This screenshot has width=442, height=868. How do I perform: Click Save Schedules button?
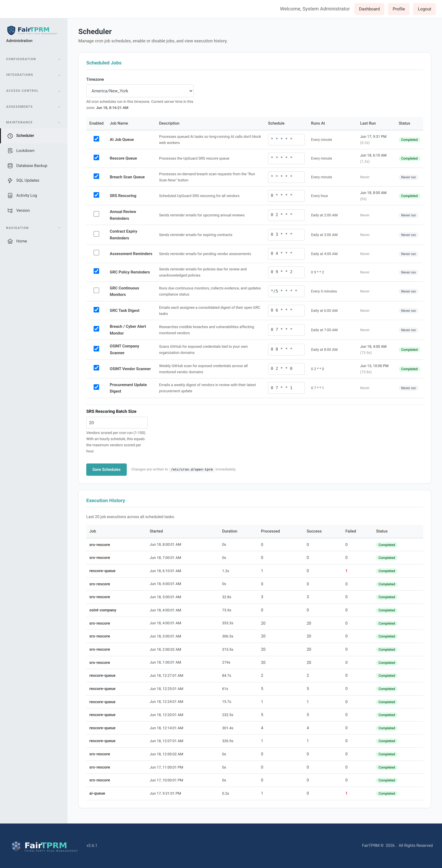pos(107,470)
